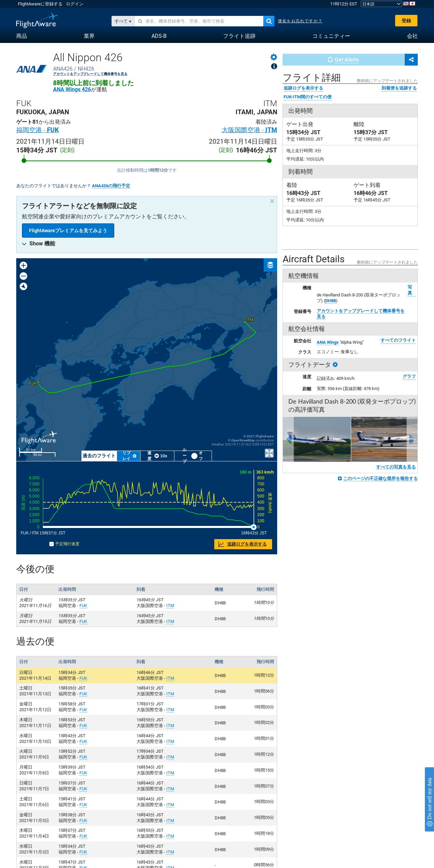Zoom out on the flight map
The height and width of the screenshot is (868, 434).
[23, 276]
